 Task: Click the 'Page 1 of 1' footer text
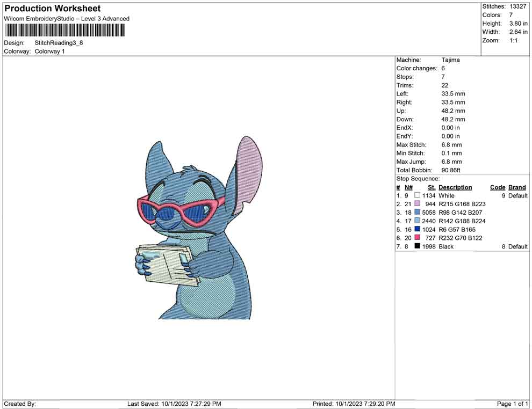(512, 404)
